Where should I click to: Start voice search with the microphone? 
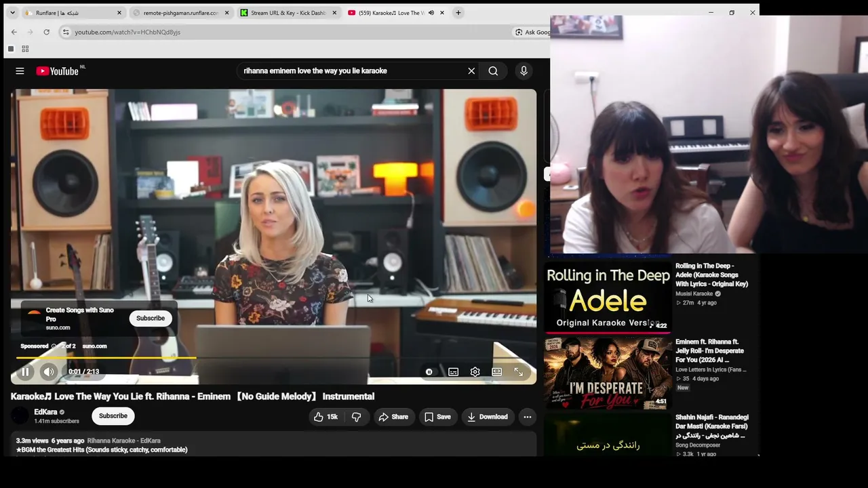[524, 71]
